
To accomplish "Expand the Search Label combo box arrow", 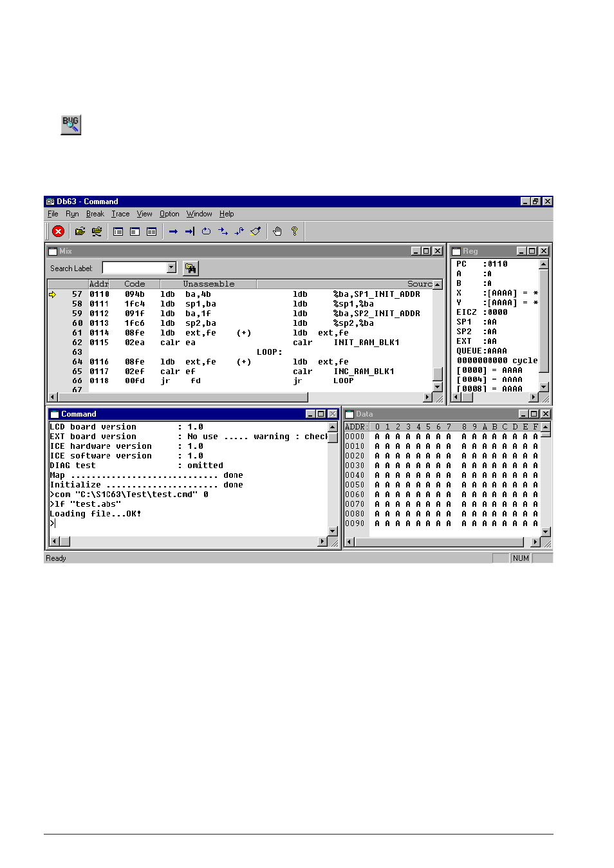I will click(171, 268).
